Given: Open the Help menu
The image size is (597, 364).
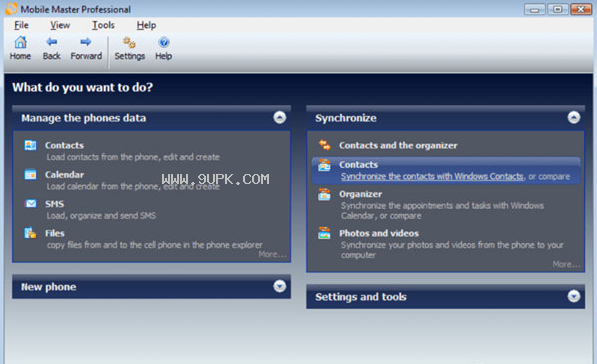Looking at the screenshot, I should [x=146, y=25].
